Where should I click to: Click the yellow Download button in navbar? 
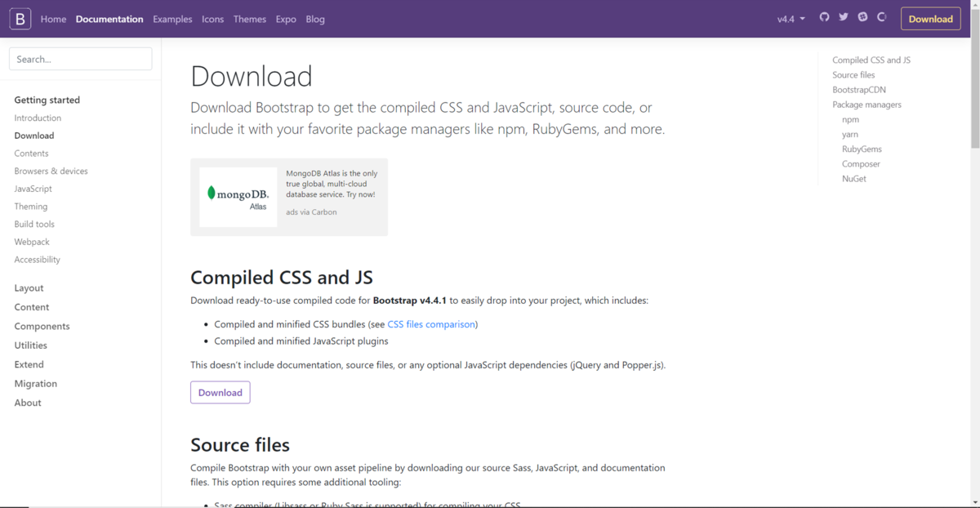(x=930, y=19)
